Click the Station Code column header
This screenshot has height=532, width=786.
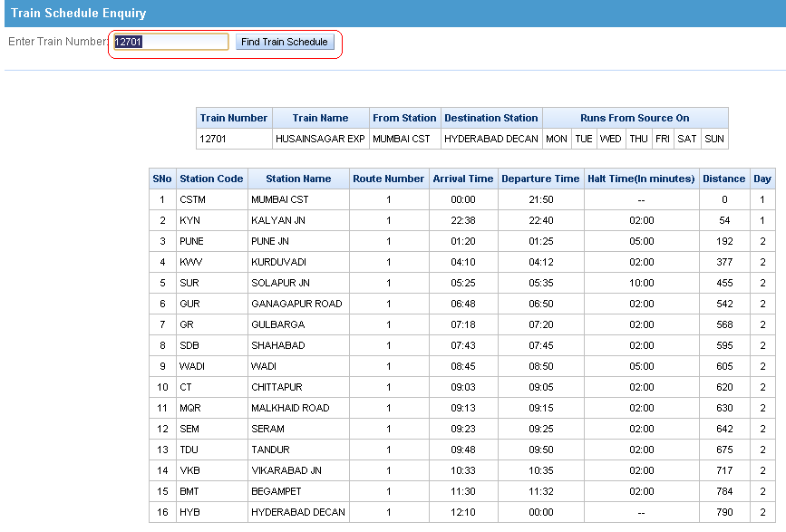[211, 179]
